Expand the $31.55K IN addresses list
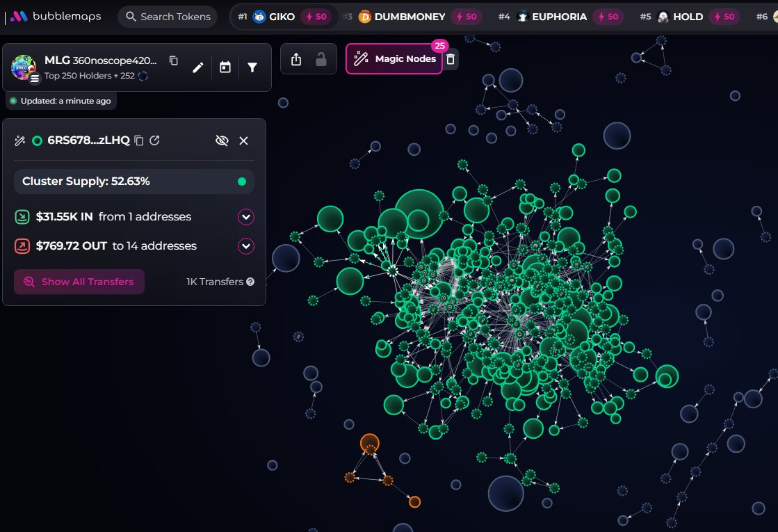 245,217
